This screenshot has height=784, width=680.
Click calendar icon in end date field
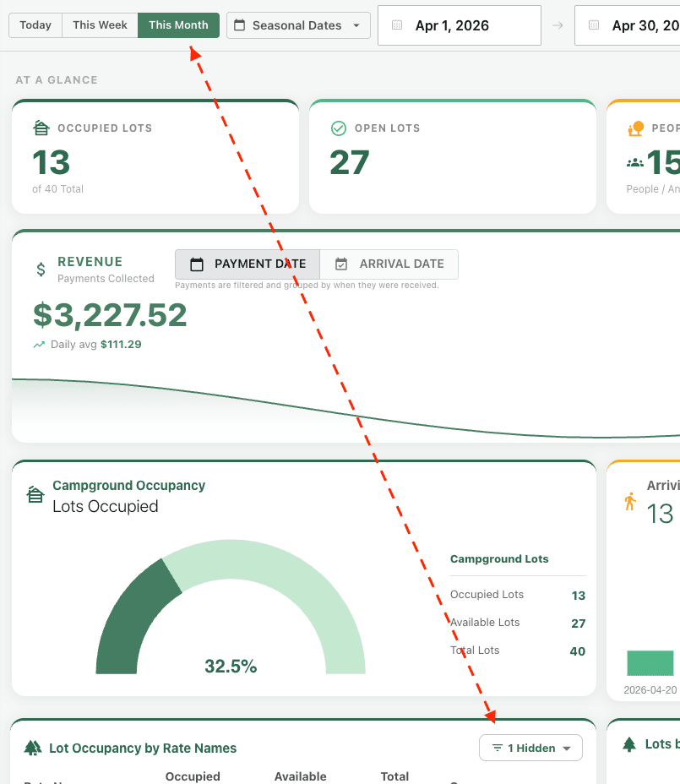click(594, 25)
